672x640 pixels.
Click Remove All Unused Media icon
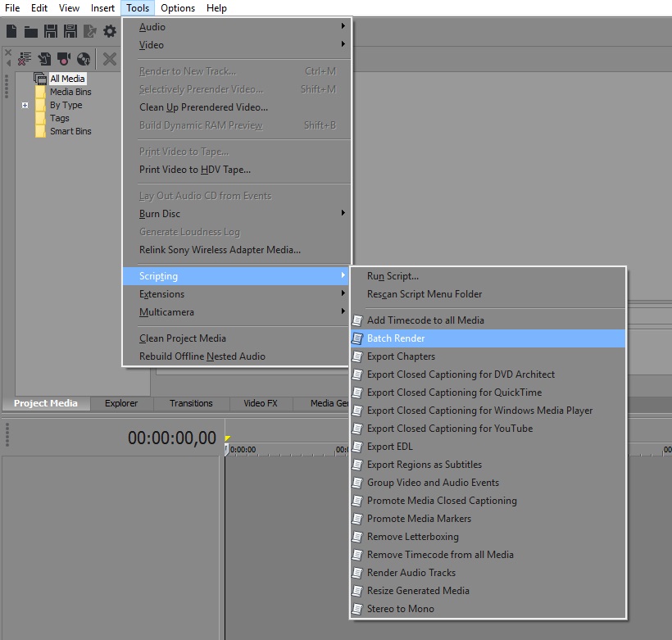[x=24, y=59]
